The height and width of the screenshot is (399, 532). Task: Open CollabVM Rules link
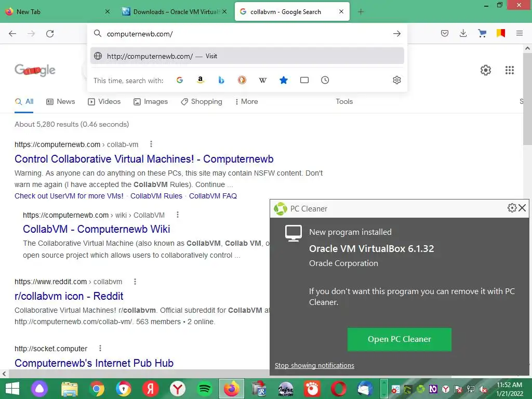pos(156,196)
